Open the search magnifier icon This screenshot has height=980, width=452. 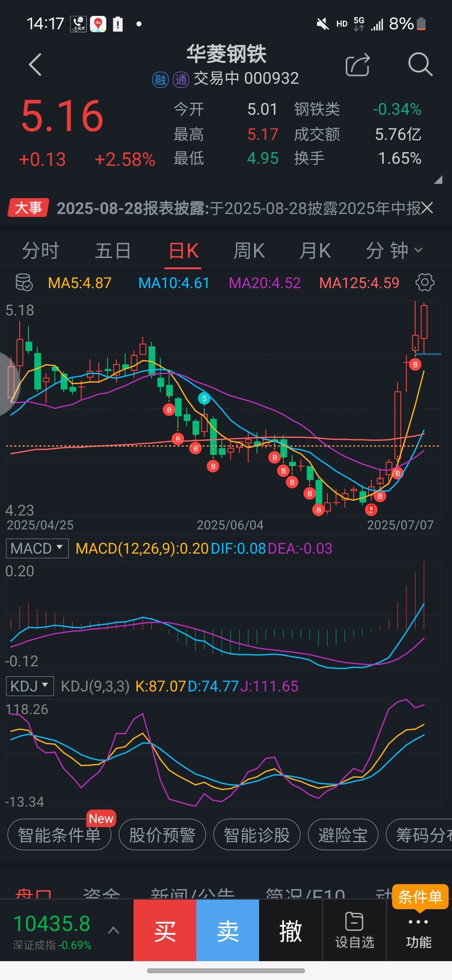click(420, 64)
